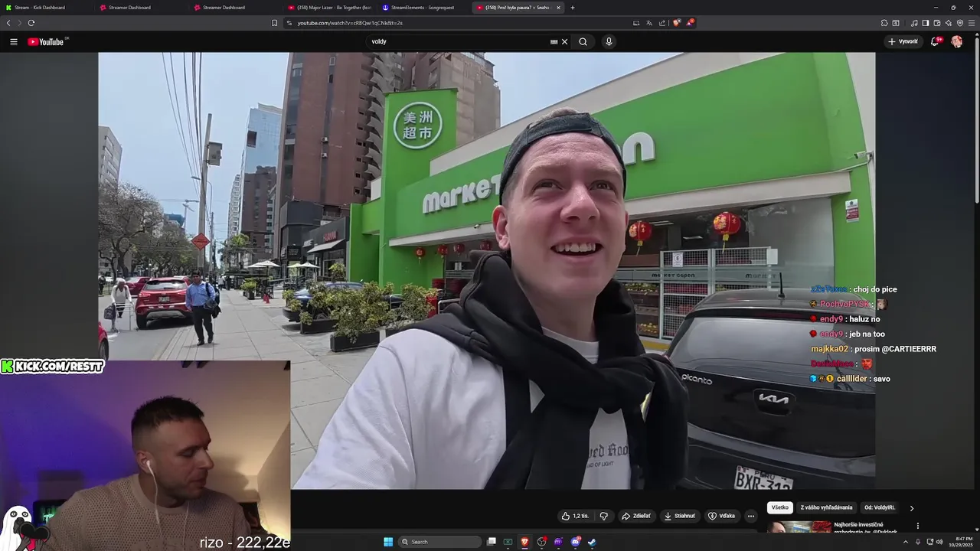
Task: Open Discord from the taskbar
Action: [575, 542]
